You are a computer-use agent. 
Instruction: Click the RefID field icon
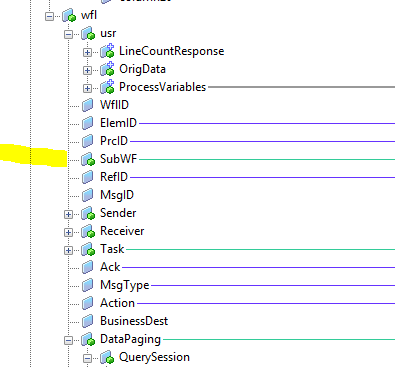(87, 177)
